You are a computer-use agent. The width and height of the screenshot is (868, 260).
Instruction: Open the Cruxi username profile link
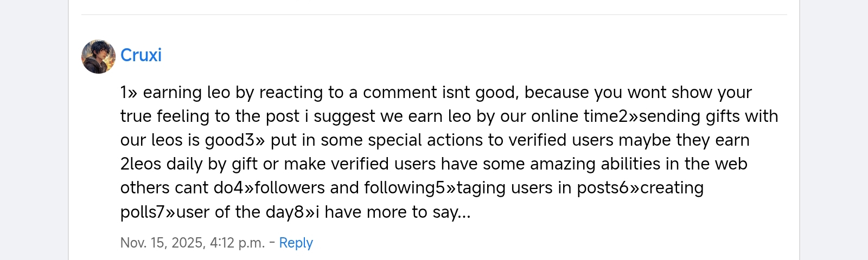(141, 55)
